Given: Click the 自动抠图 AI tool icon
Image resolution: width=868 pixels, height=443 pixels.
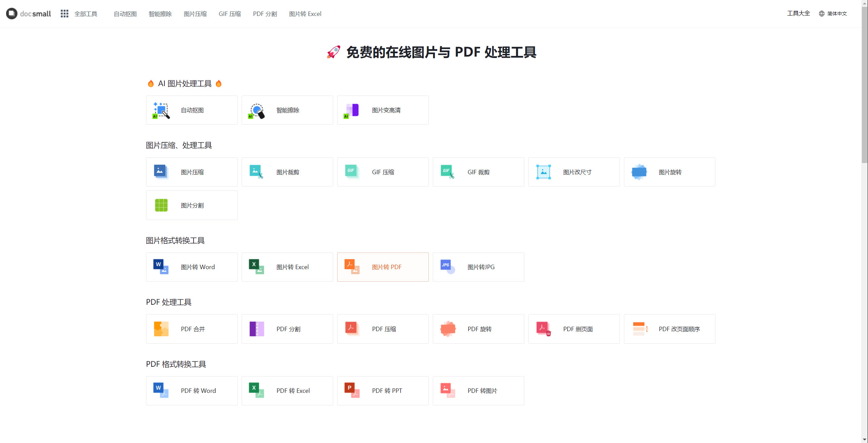Looking at the screenshot, I should [x=161, y=110].
